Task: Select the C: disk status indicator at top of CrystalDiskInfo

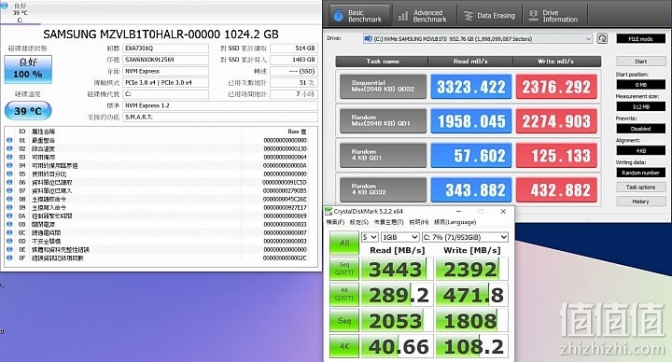Action: (x=20, y=12)
